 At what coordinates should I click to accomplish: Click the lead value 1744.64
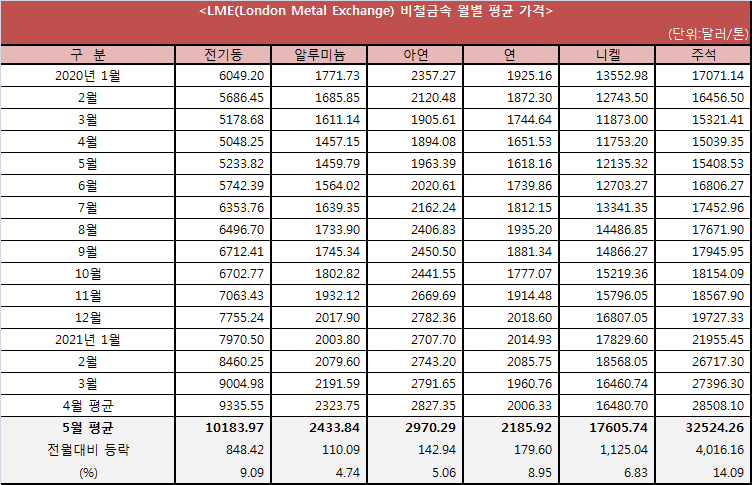pyautogui.click(x=529, y=120)
